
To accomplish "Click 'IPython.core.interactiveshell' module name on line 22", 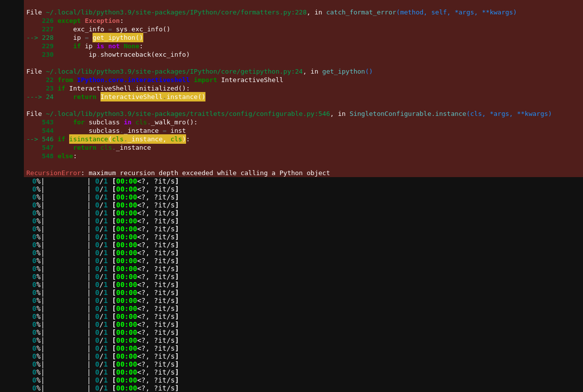I will pos(133,80).
